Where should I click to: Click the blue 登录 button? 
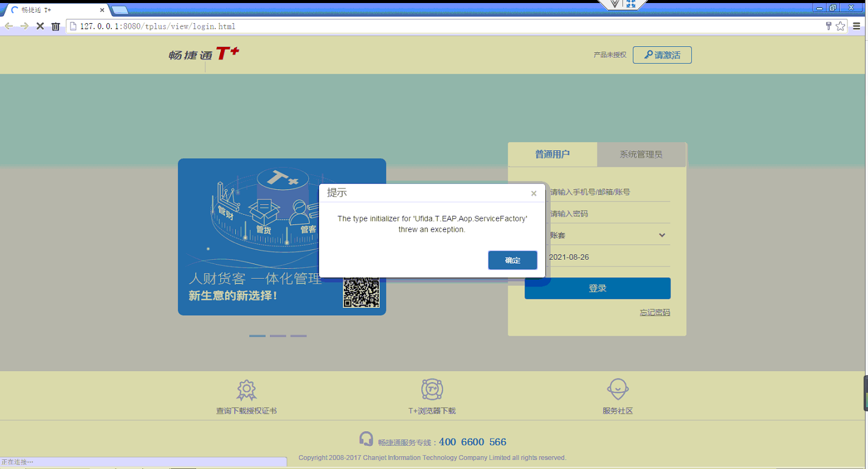point(598,288)
